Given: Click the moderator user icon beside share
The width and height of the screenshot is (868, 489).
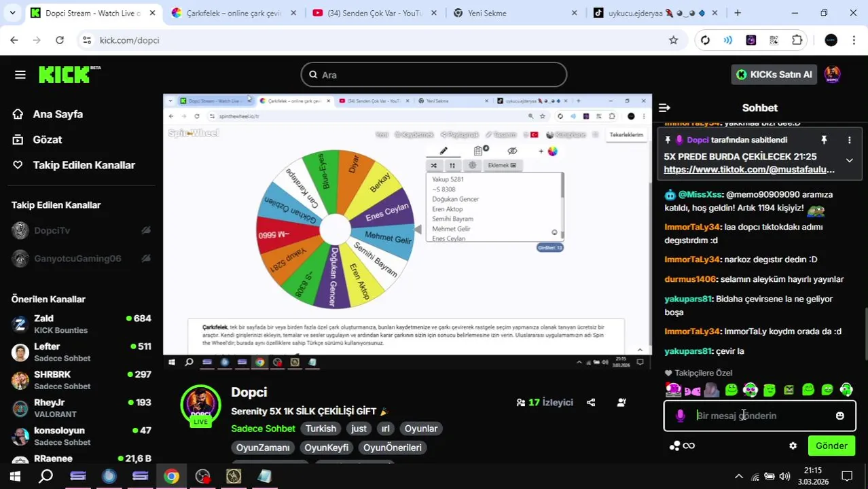Looking at the screenshot, I should click(x=621, y=403).
